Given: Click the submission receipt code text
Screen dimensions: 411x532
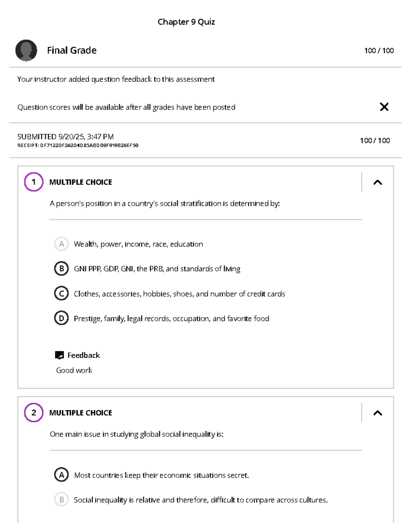Looking at the screenshot, I should pyautogui.click(x=78, y=145).
